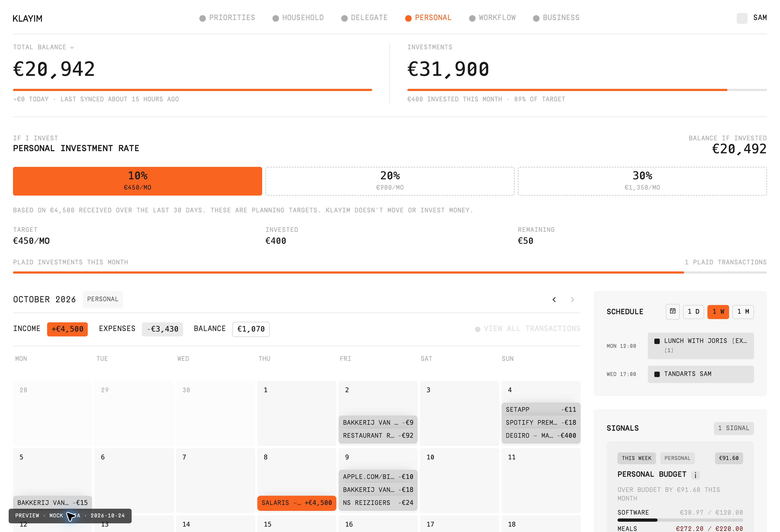Click the Personal filter chip beside October 2026
780x532 pixels.
point(103,299)
